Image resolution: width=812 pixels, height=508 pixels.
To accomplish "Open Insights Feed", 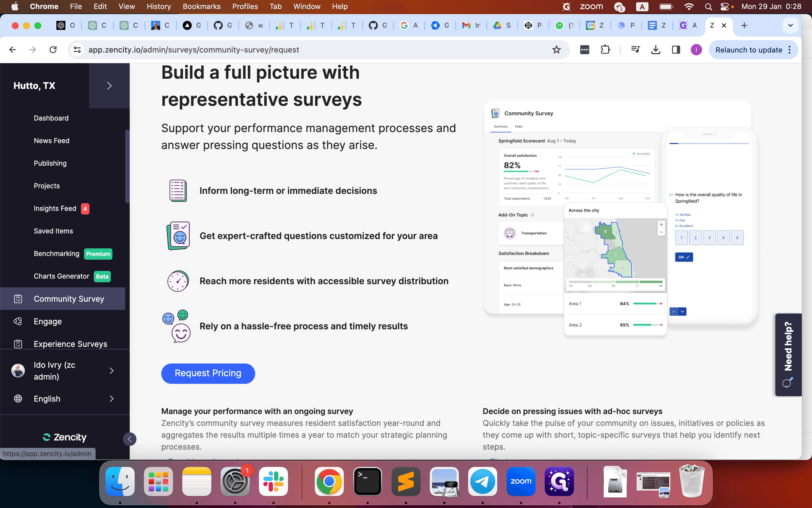I will point(55,208).
